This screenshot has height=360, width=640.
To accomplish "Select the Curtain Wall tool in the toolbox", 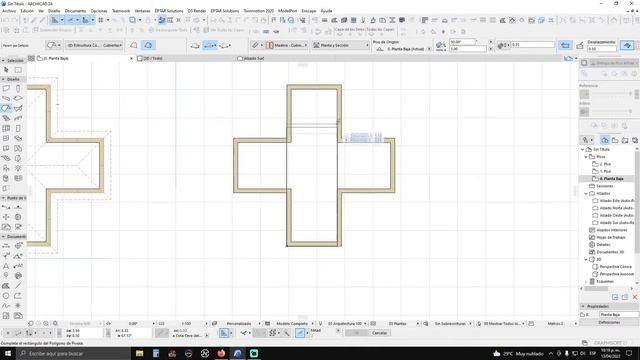I will click(6, 128).
